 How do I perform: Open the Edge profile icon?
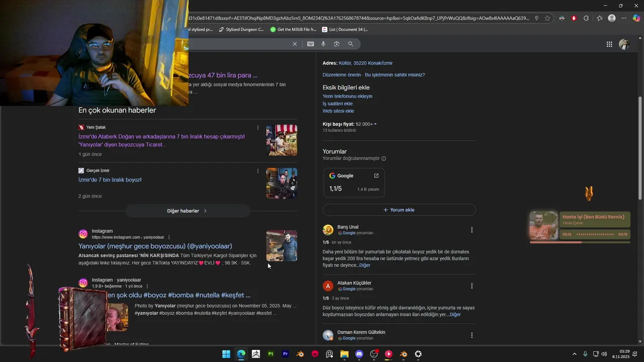tap(612, 18)
